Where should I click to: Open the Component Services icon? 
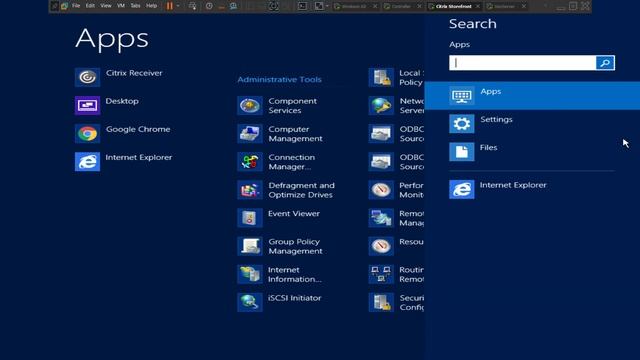click(250, 105)
